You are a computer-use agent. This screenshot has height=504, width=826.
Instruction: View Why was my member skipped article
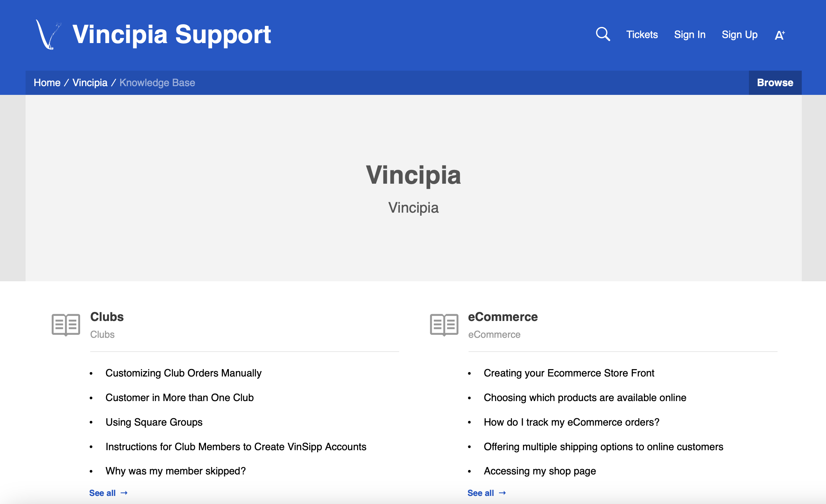(x=176, y=471)
